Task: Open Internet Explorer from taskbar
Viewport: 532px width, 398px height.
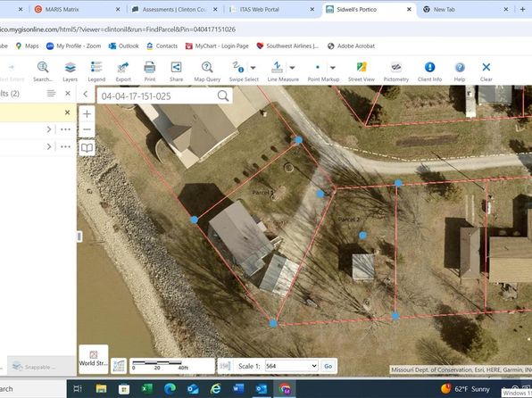Action: click(215, 388)
